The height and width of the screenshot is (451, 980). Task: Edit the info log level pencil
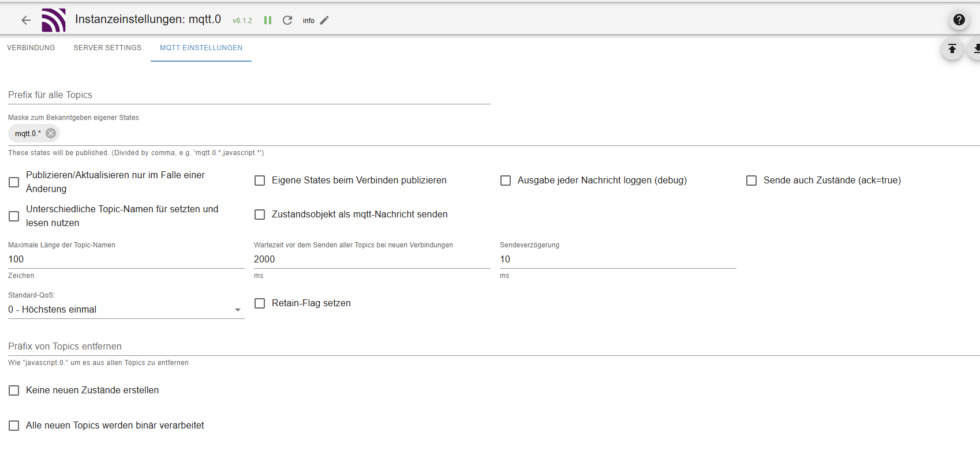click(324, 20)
